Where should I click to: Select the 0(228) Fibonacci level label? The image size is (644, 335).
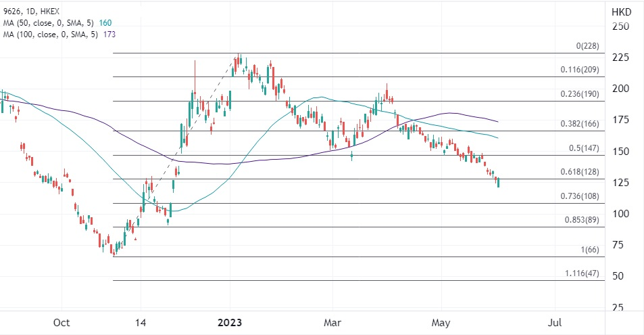coord(587,46)
